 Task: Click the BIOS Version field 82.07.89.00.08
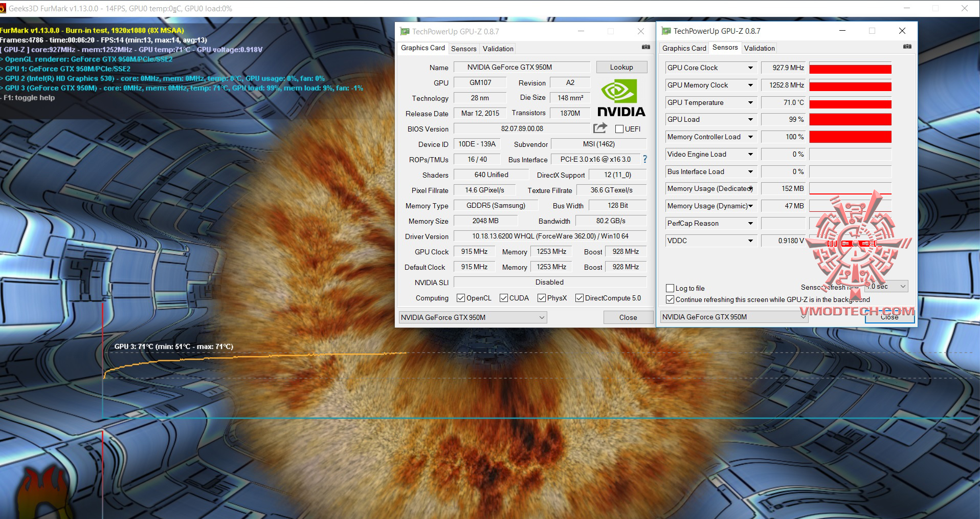pos(522,128)
